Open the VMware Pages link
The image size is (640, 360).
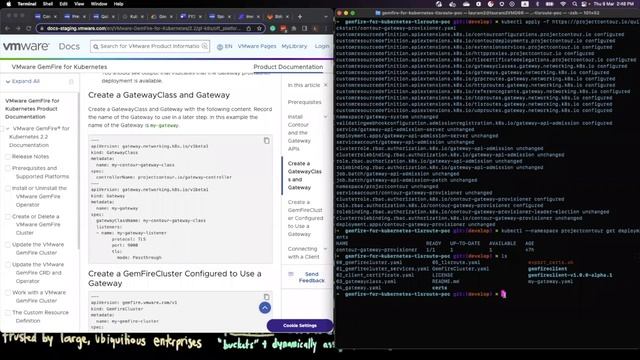point(257,47)
